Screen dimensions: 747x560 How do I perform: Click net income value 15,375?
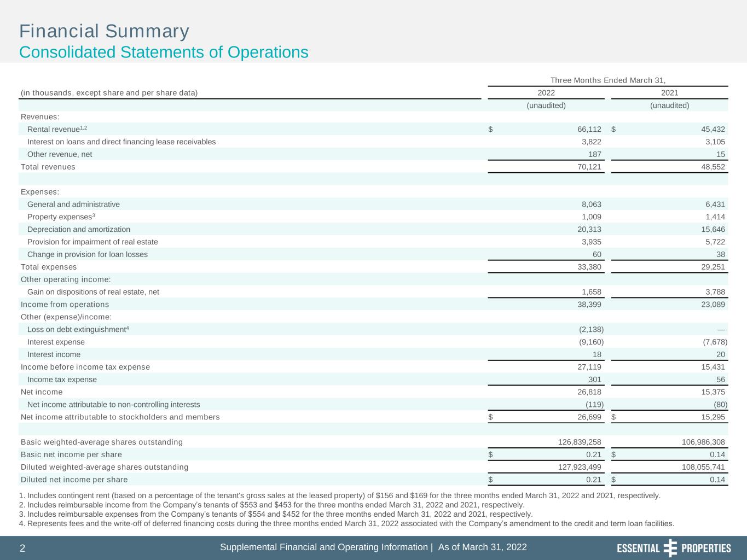[x=713, y=392]
